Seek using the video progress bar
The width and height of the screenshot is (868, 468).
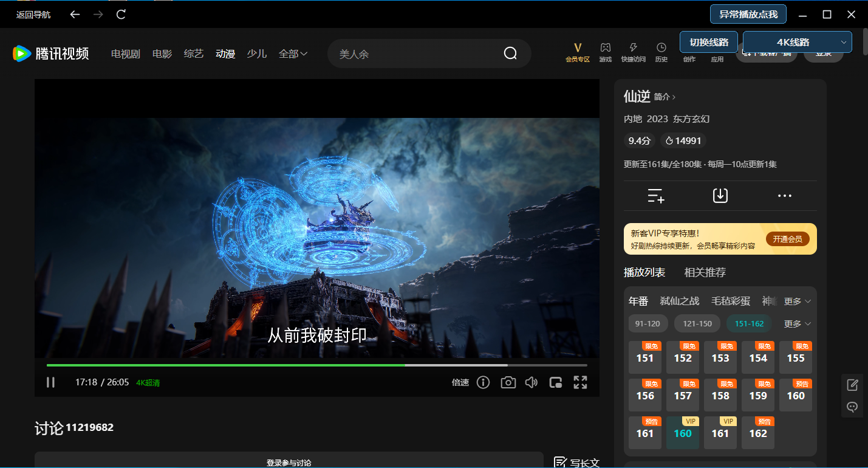click(x=317, y=365)
